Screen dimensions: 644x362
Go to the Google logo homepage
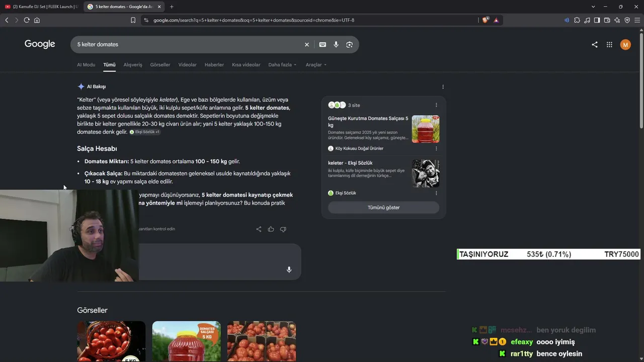tap(40, 44)
